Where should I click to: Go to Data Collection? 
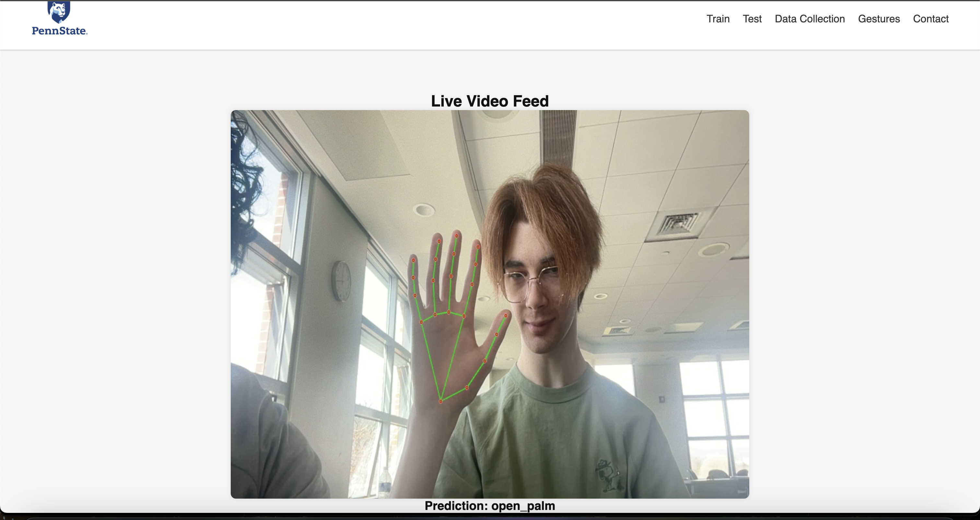pos(810,19)
